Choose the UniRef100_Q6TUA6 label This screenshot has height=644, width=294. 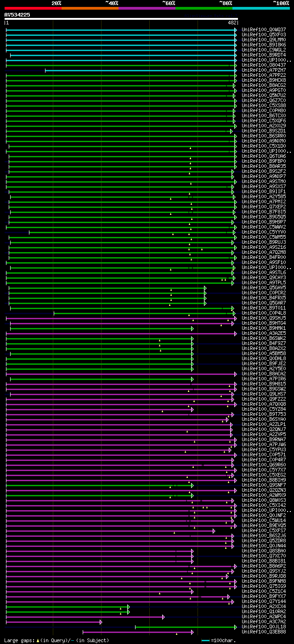(264, 156)
